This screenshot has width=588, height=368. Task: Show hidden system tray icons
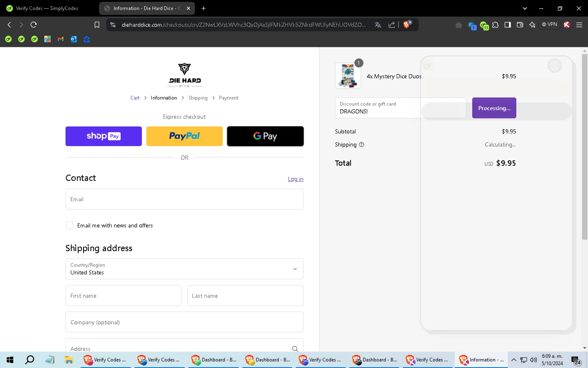click(514, 360)
